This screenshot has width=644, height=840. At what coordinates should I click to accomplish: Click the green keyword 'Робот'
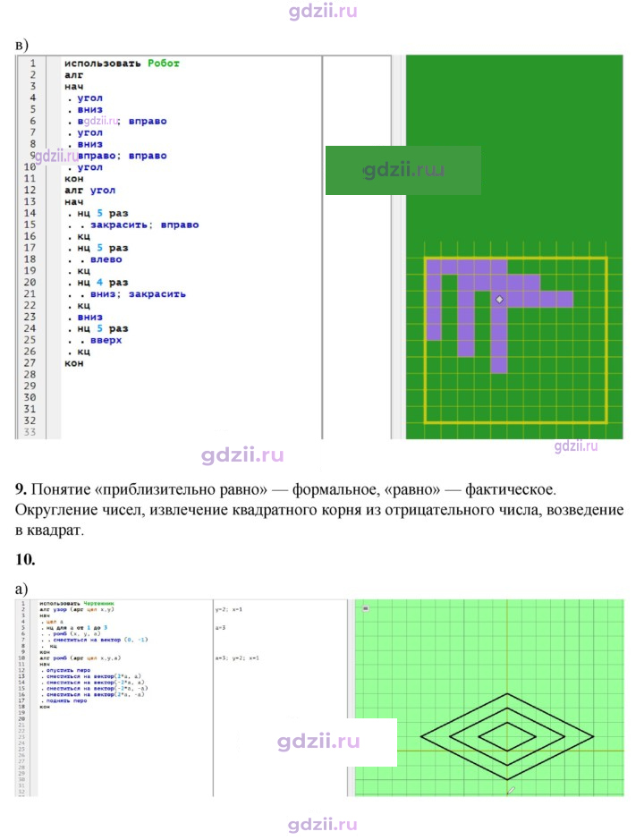pyautogui.click(x=164, y=64)
